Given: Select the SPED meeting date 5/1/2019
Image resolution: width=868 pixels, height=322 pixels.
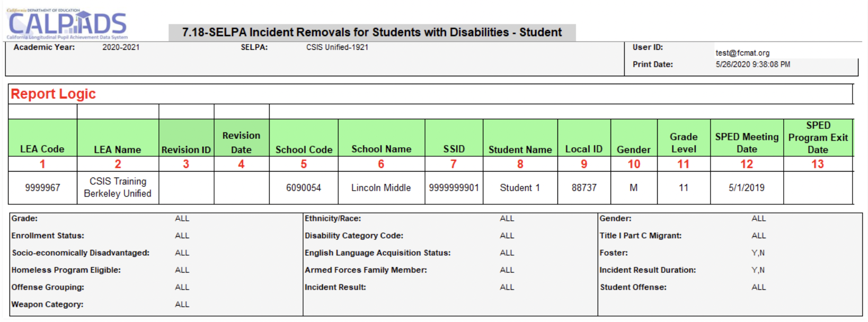Looking at the screenshot, I should pos(747,187).
